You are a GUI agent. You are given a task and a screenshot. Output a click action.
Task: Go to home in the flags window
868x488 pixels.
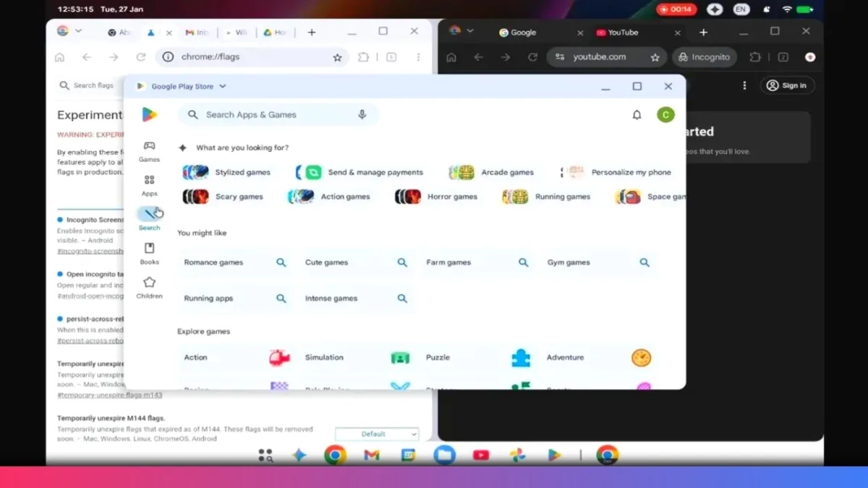click(60, 57)
